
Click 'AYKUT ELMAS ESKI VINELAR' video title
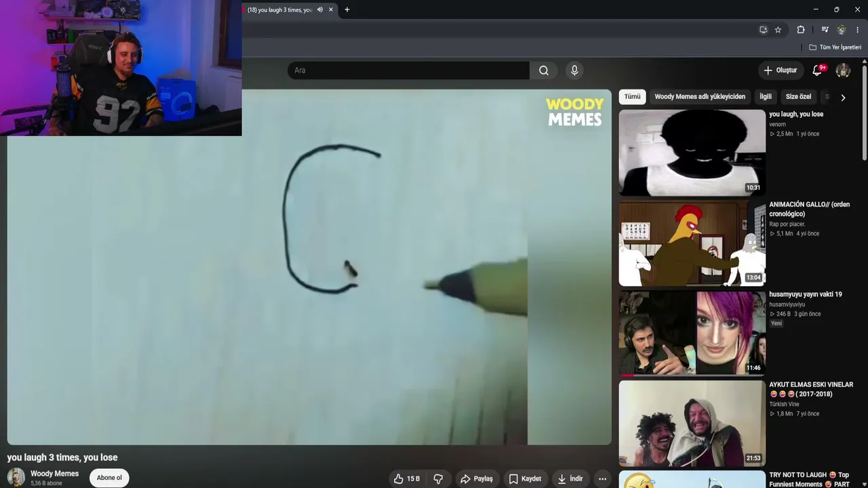pyautogui.click(x=811, y=389)
